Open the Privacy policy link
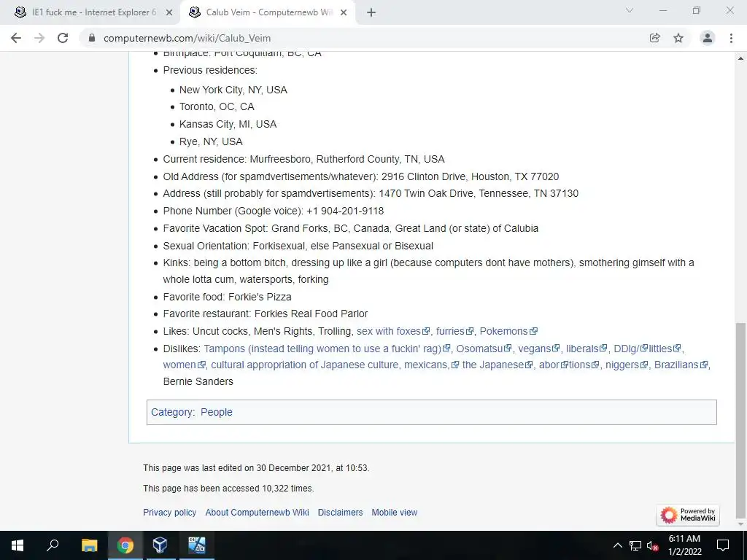 click(x=169, y=513)
